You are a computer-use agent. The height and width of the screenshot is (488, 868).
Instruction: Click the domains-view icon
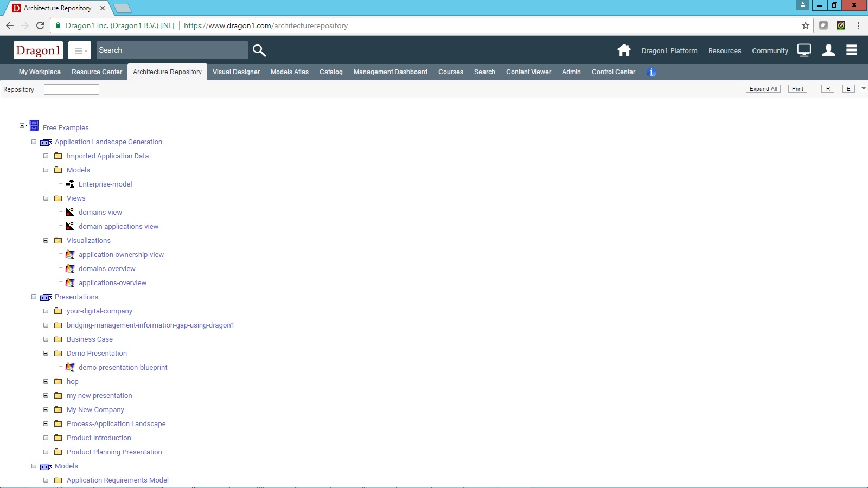point(70,212)
